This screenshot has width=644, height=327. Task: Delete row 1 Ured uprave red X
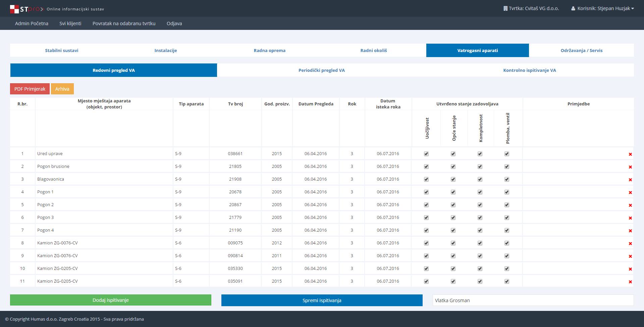[630, 154]
